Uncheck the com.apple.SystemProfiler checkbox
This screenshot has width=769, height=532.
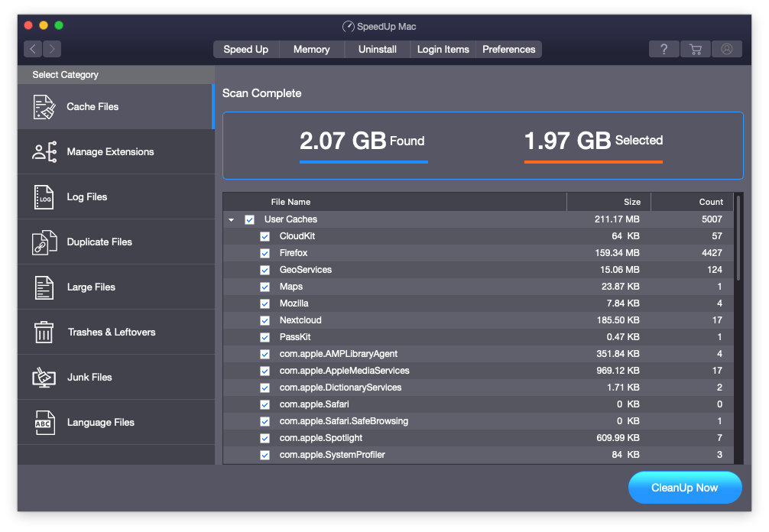(264, 455)
